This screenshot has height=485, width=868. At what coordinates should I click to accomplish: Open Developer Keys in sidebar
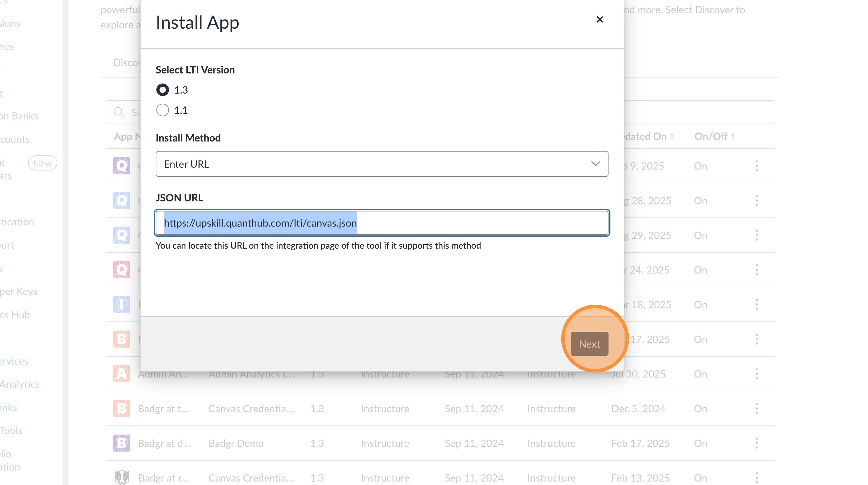[19, 292]
